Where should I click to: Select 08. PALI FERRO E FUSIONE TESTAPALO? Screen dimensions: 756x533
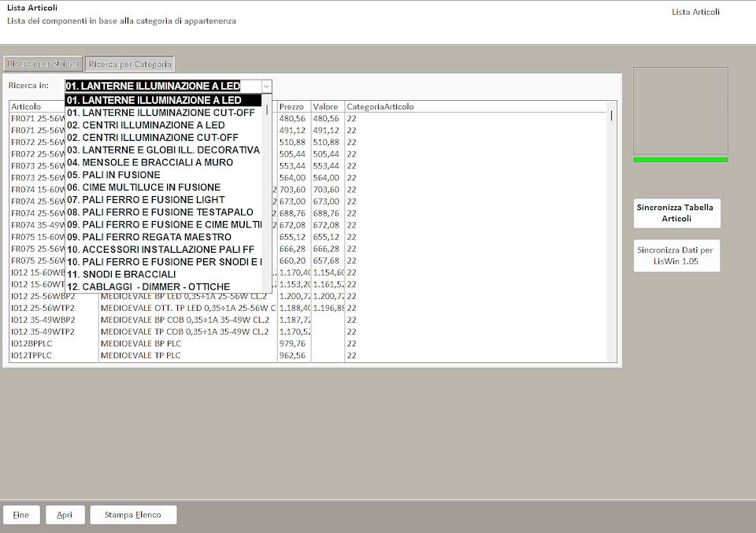click(164, 213)
